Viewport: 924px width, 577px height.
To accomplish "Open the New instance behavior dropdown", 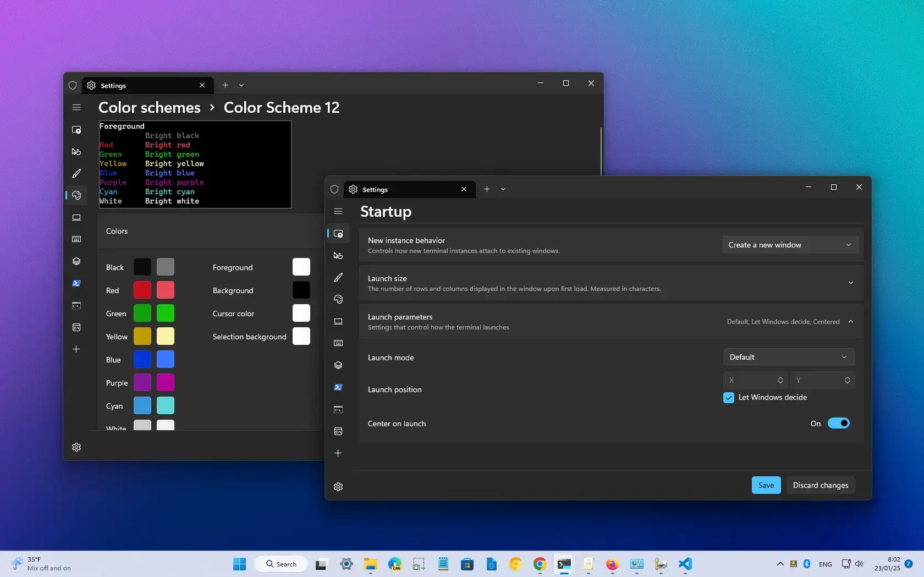I will pyautogui.click(x=789, y=245).
